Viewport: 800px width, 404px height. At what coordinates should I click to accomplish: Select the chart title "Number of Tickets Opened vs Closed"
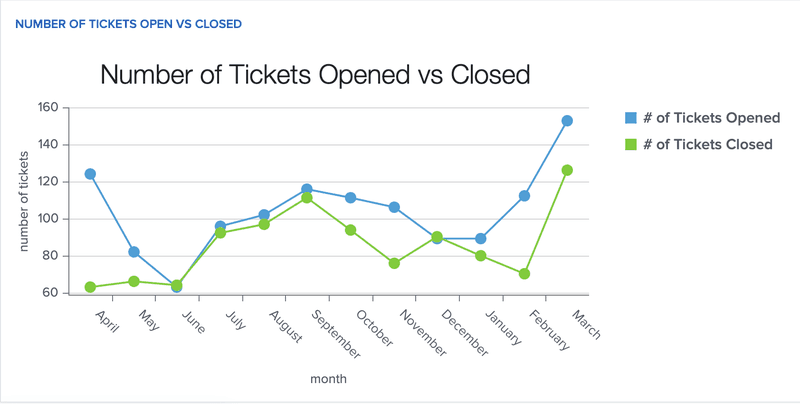click(x=315, y=75)
